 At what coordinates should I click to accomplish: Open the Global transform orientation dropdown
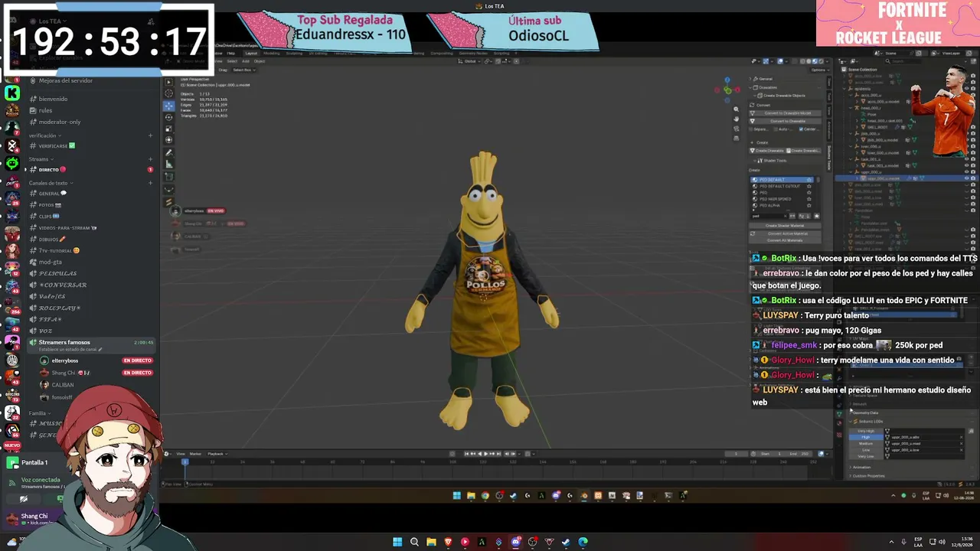(x=469, y=61)
